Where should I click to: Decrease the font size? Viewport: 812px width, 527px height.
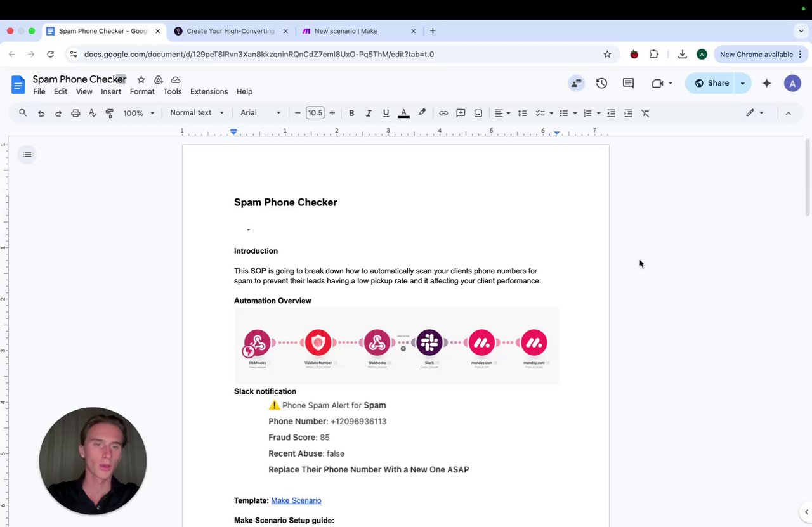[x=298, y=113]
